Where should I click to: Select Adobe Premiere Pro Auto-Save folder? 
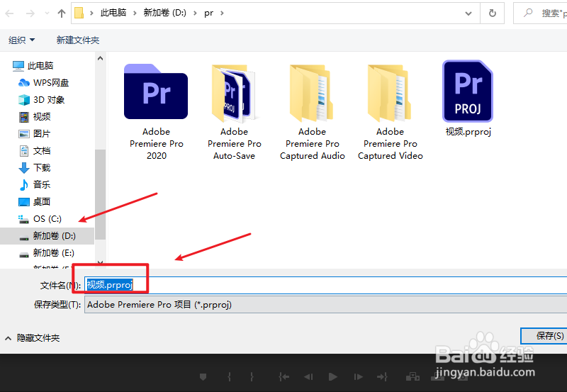pyautogui.click(x=235, y=112)
